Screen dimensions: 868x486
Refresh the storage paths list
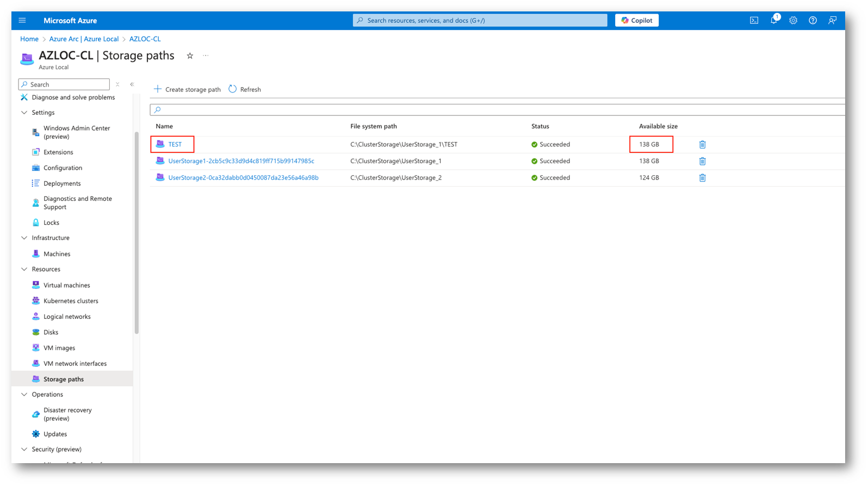pos(245,89)
